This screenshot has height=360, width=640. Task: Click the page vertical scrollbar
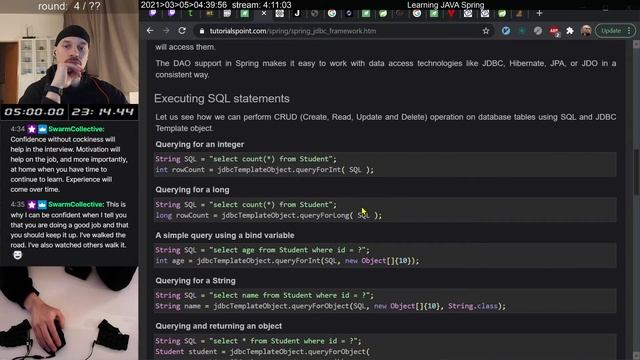point(636,171)
